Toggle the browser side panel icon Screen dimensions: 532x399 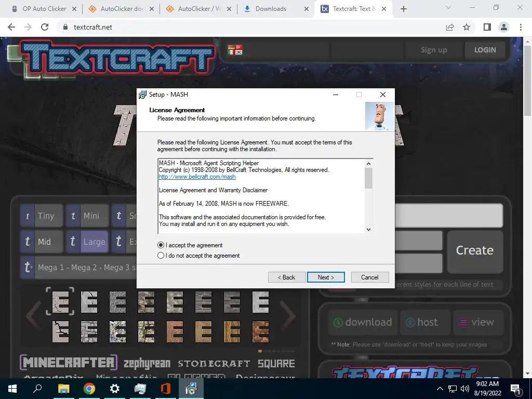(x=487, y=27)
